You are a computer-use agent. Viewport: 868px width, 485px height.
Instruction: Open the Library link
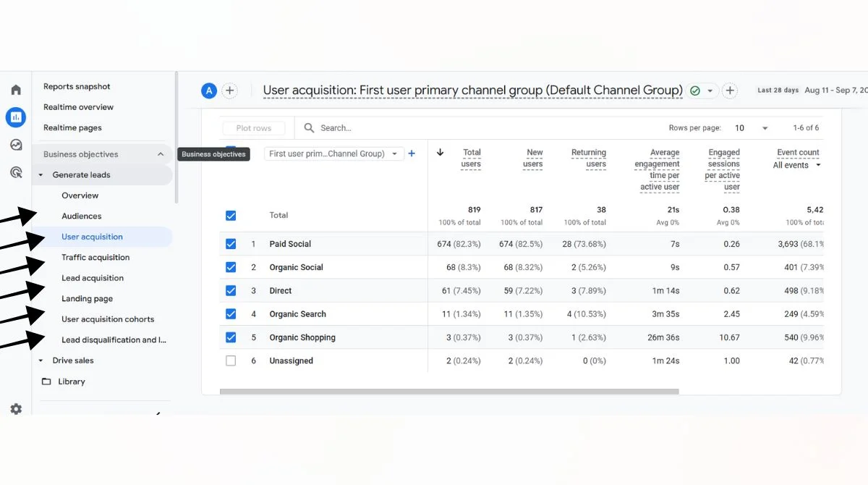click(x=72, y=381)
